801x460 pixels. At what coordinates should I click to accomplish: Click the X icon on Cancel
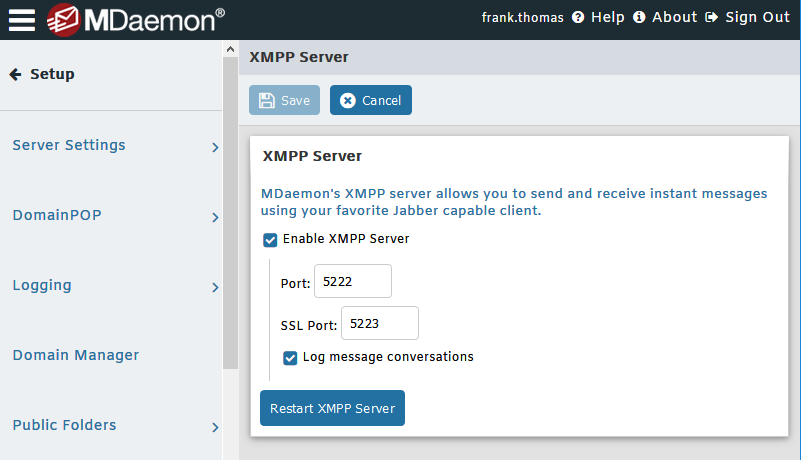[348, 100]
